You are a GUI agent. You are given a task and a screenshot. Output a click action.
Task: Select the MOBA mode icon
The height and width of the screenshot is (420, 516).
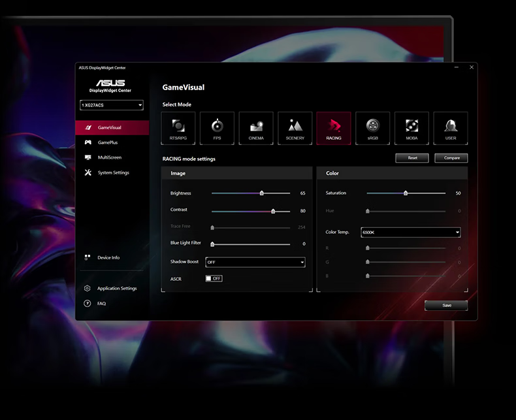[x=411, y=128]
